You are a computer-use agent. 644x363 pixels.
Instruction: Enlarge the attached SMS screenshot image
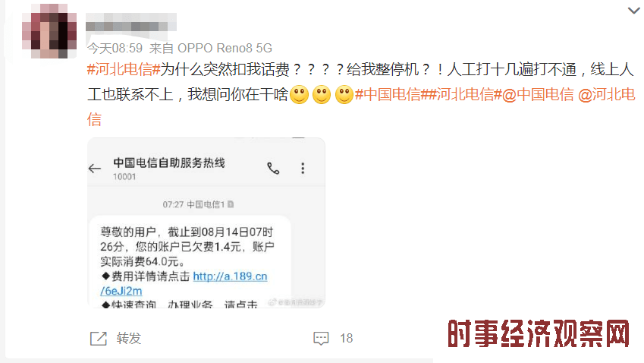pyautogui.click(x=206, y=223)
